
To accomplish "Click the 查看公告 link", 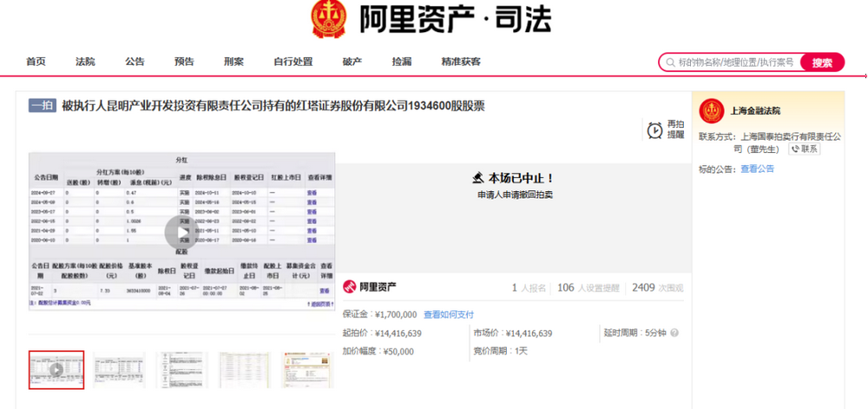I will [x=757, y=168].
